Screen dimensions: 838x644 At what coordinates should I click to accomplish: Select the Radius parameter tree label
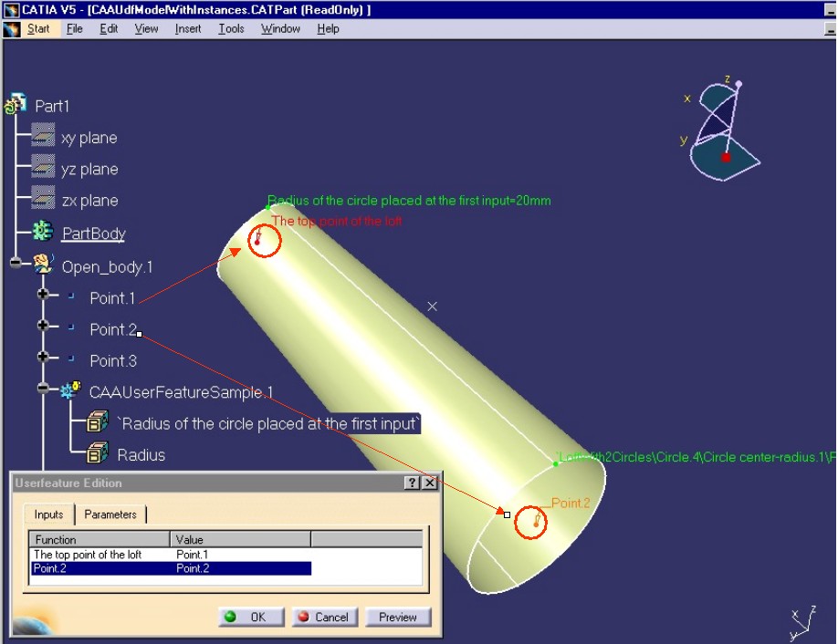[x=141, y=455]
